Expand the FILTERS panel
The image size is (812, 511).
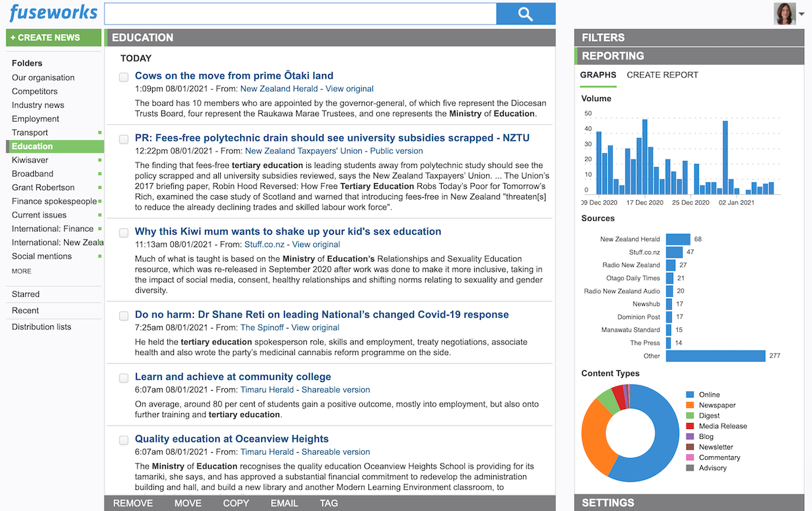(x=690, y=38)
